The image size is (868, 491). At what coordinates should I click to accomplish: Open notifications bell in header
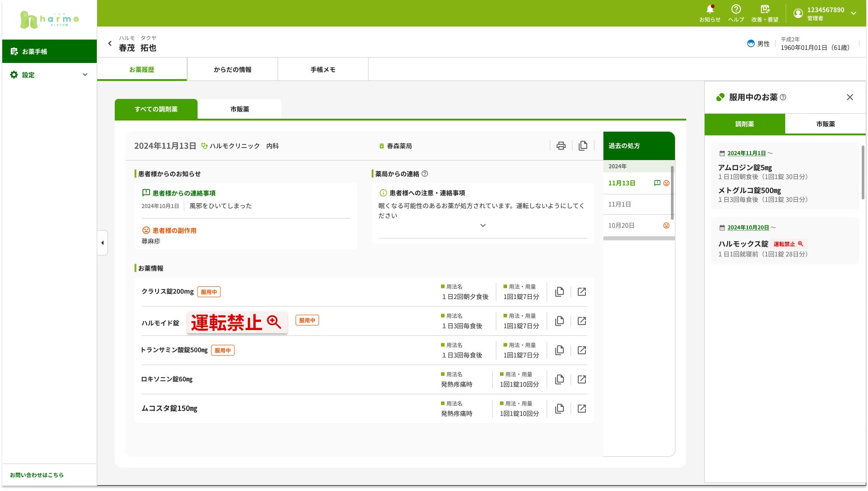click(x=710, y=9)
